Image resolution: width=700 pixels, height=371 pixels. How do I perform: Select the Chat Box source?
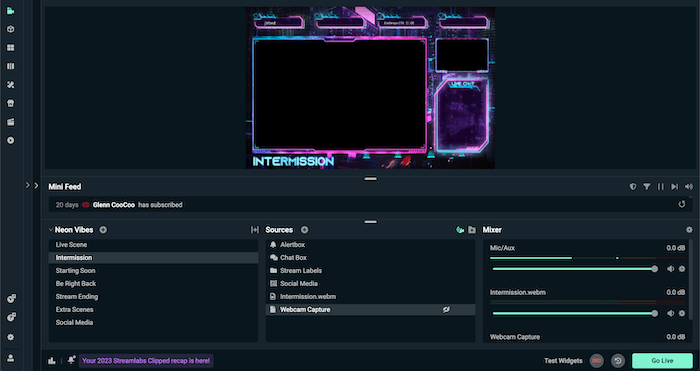click(x=371, y=258)
